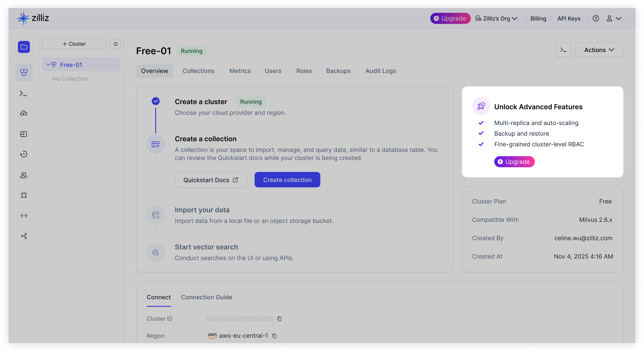Switch to the Collections tab

tap(198, 71)
